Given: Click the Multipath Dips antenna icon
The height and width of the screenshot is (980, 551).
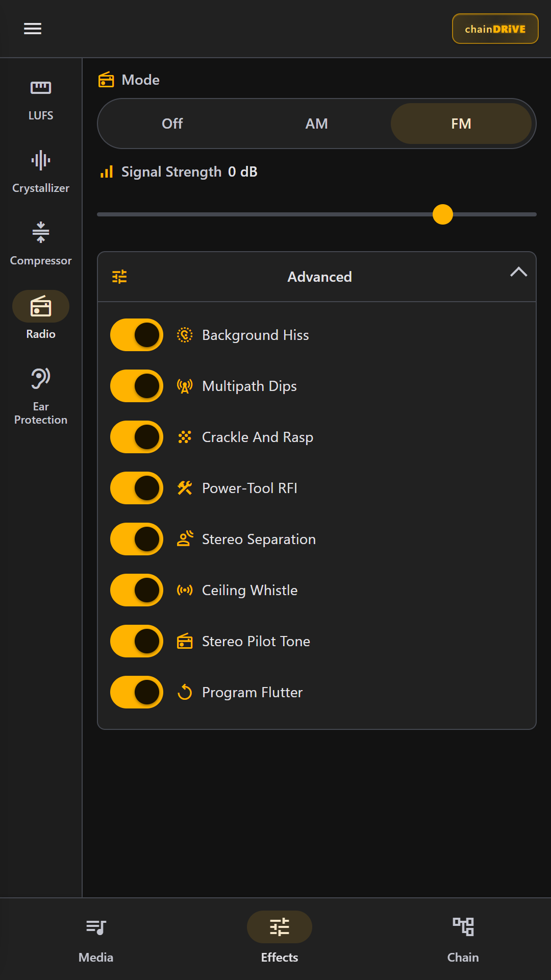Looking at the screenshot, I should click(185, 386).
